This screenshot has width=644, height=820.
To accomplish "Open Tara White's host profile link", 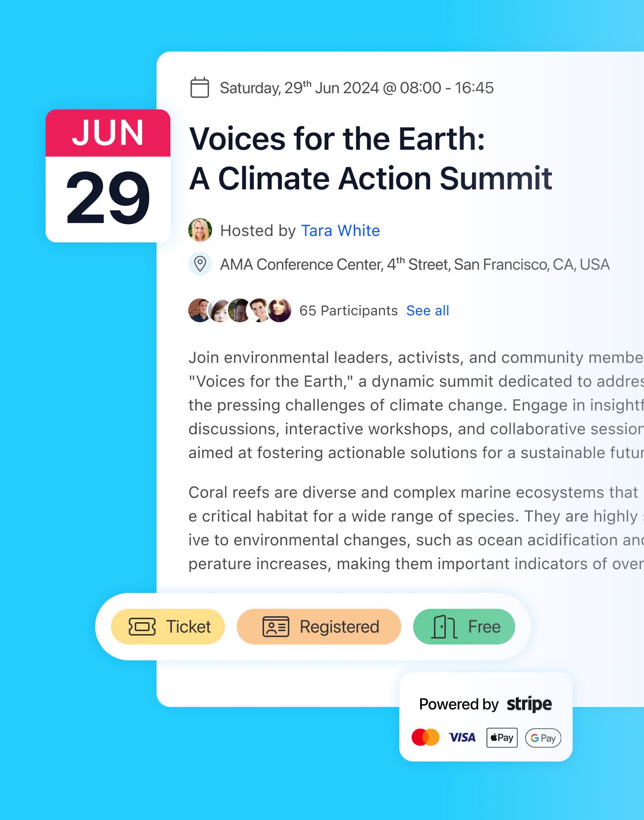I will [x=340, y=231].
